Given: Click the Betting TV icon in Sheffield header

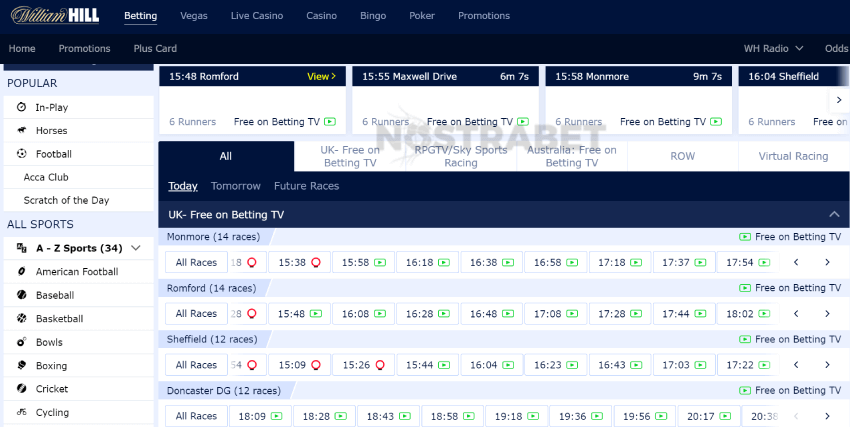Looking at the screenshot, I should click(x=745, y=339).
